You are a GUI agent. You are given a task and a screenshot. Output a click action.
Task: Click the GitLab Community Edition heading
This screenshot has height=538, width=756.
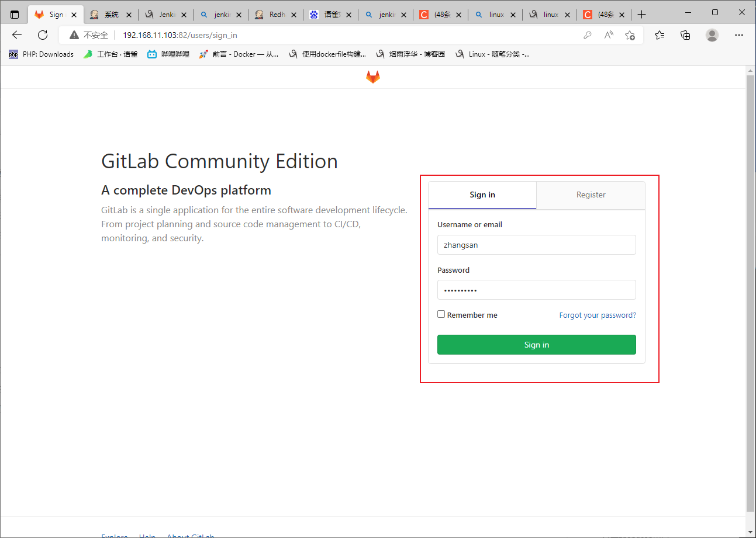(219, 161)
